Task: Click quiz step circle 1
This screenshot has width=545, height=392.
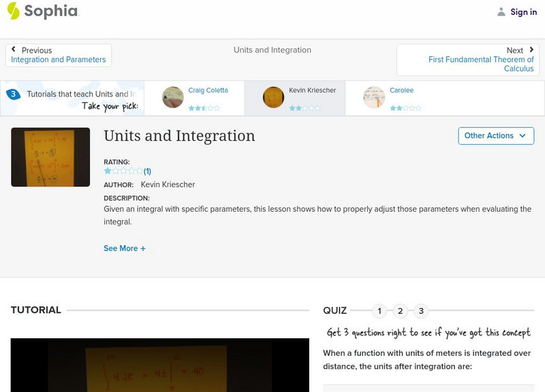Action: 379,310
